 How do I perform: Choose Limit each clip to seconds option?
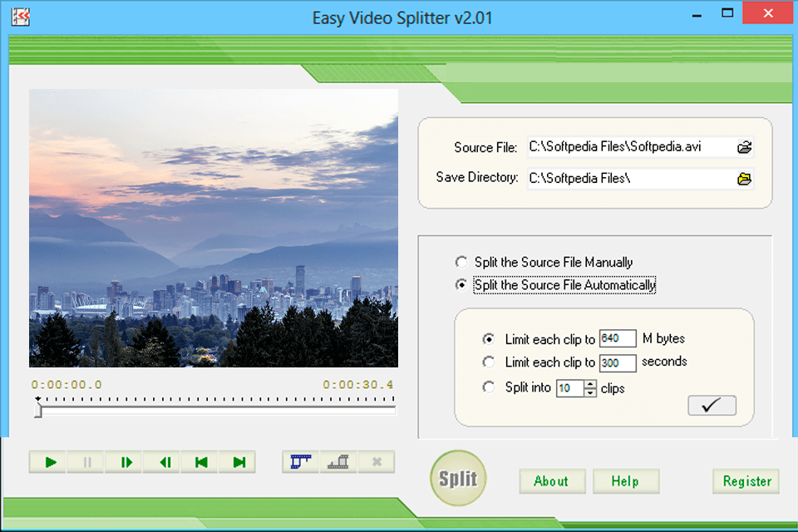pos(489,362)
